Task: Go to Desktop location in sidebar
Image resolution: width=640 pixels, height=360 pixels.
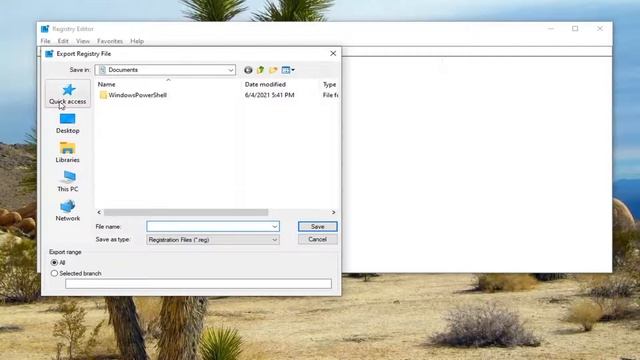Action: 68,123
